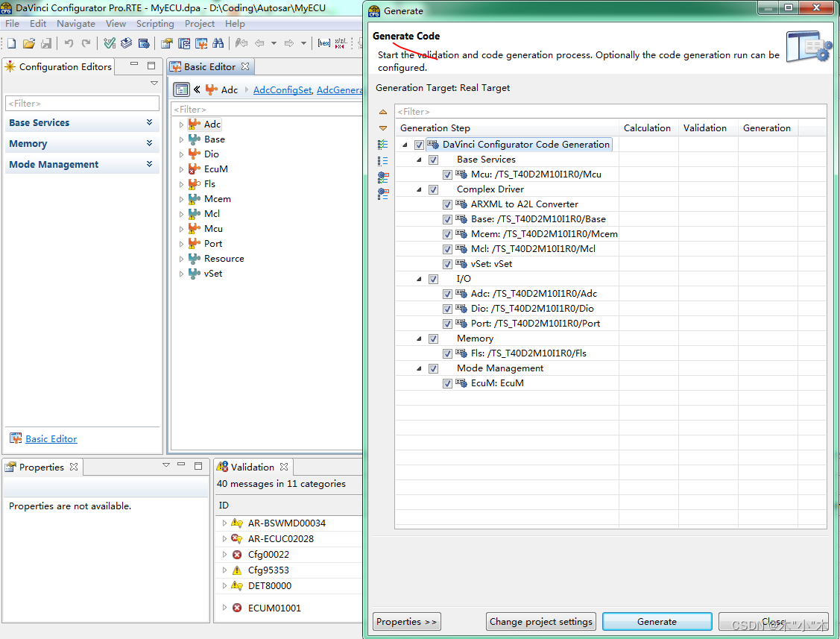Toggle the EcuM: EcuM checkbox
The height and width of the screenshot is (639, 840).
click(x=447, y=383)
